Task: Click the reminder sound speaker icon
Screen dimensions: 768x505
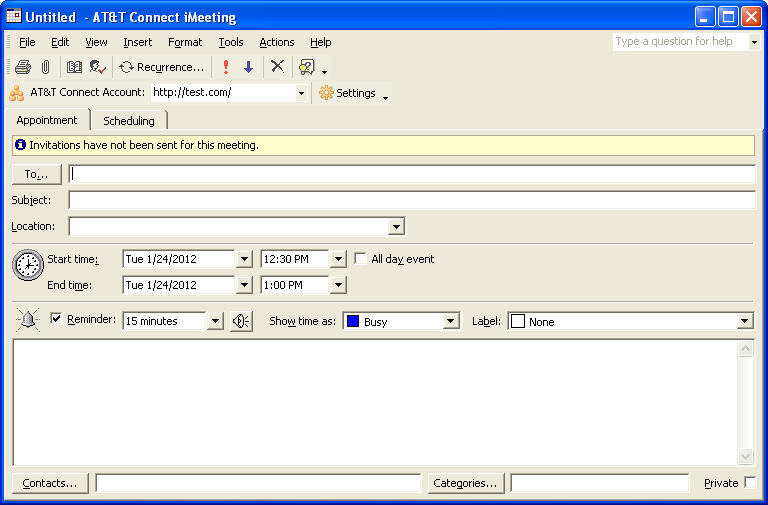Action: (x=241, y=321)
